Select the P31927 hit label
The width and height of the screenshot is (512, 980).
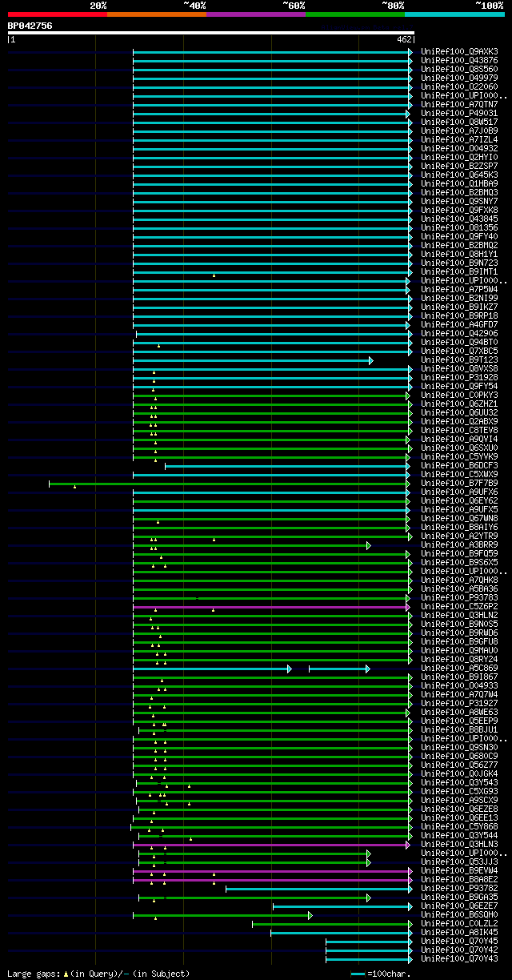coord(459,703)
